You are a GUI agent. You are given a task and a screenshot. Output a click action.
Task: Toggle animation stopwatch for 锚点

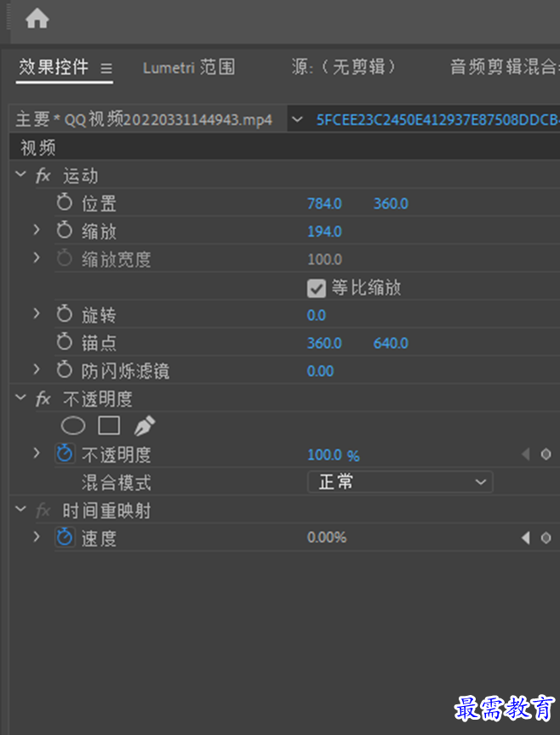tap(65, 342)
